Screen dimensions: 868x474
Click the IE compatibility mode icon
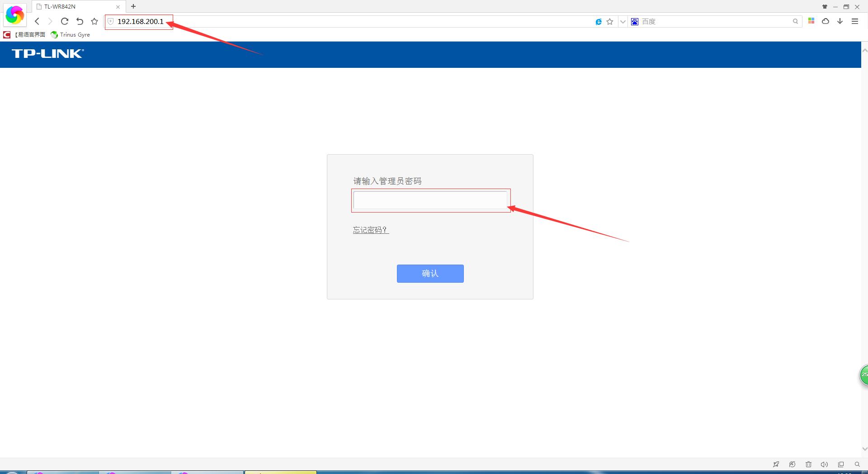(599, 22)
